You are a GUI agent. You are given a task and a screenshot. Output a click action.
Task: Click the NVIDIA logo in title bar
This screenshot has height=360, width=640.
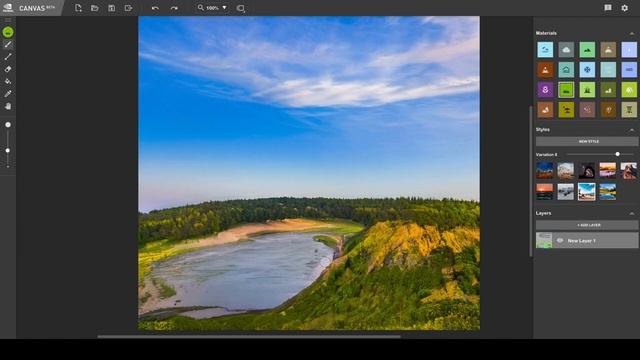pyautogui.click(x=8, y=8)
